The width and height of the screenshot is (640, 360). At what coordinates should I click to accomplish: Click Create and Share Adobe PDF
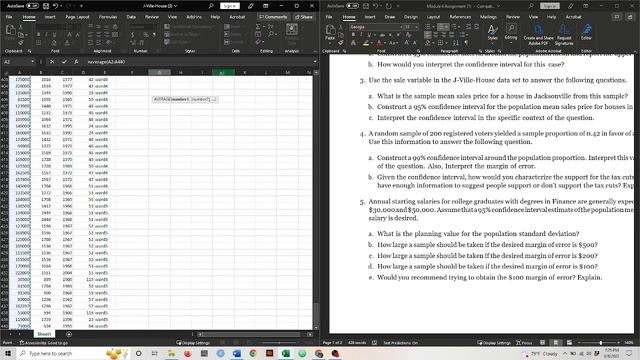coord(538,34)
